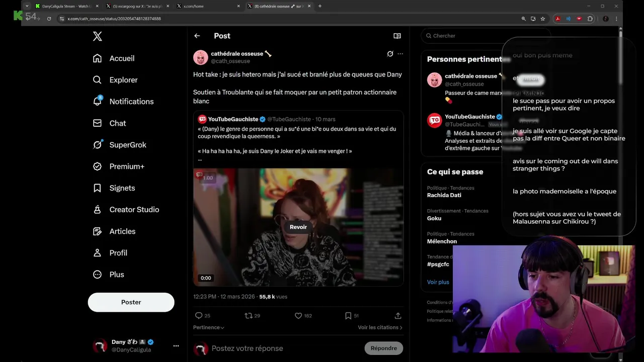Viewport: 644px width, 362px height.
Task: Click the Grok icon on the post
Action: tap(390, 54)
